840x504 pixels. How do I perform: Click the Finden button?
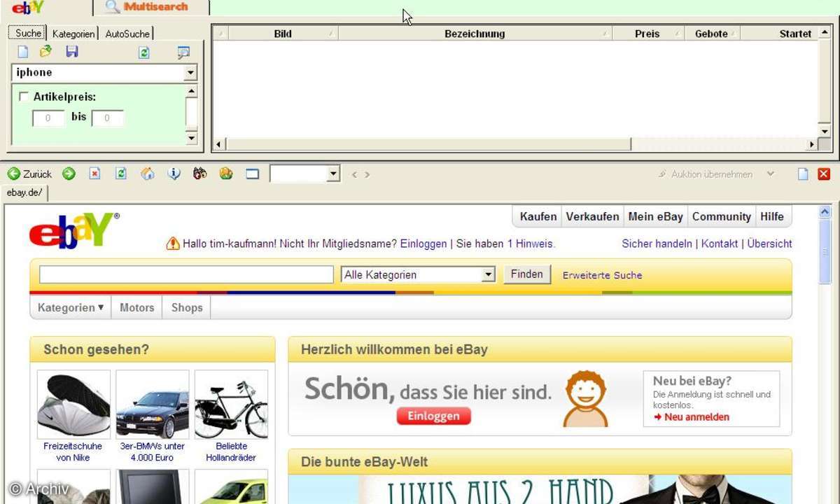[x=527, y=274]
